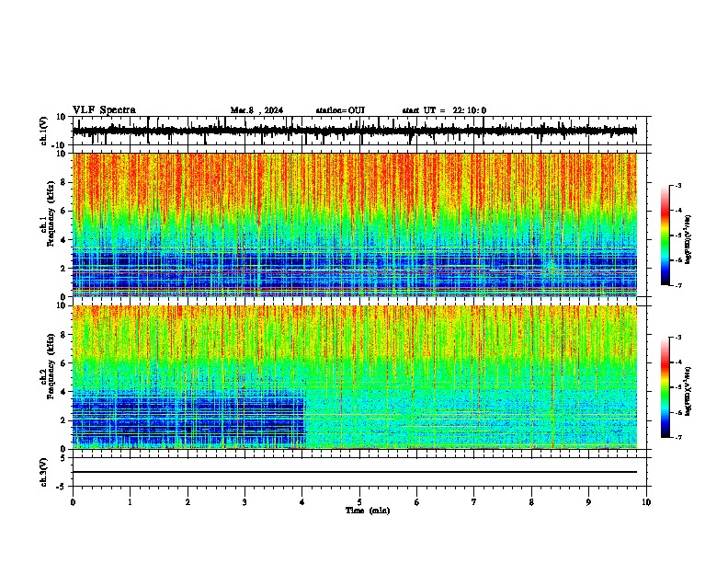This screenshot has width=728, height=563.
Task: Click time axis tick label "2"
Action: pos(188,502)
